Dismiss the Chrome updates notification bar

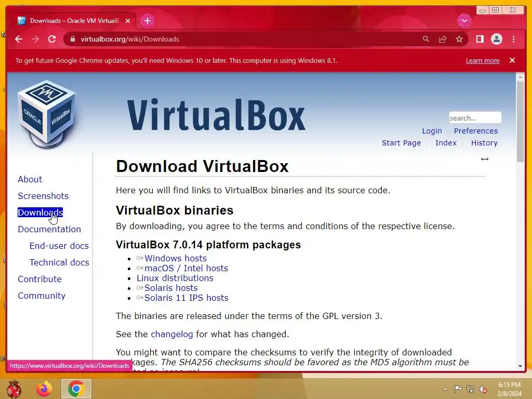(x=512, y=60)
